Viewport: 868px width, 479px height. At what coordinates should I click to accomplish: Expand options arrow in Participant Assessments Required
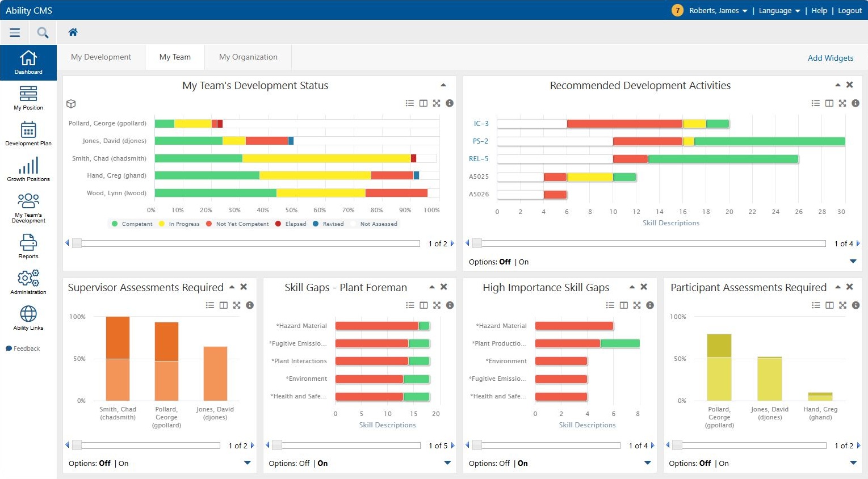click(853, 463)
